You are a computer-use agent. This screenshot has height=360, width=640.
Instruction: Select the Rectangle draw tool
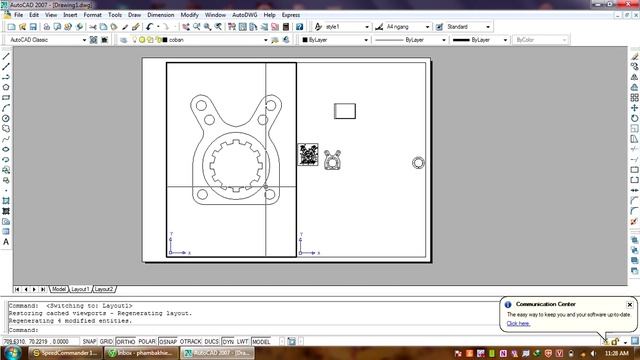[x=6, y=98]
